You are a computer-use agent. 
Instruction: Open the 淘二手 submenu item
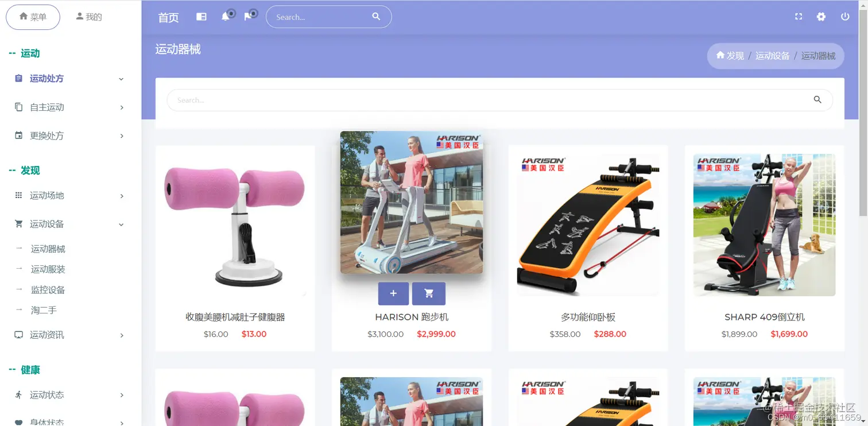[x=44, y=310]
